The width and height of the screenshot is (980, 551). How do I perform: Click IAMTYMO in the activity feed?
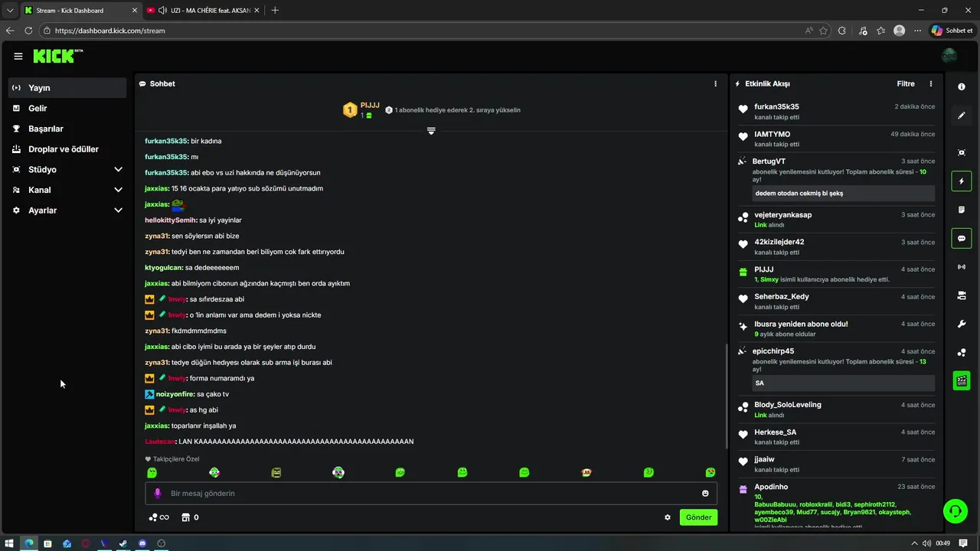[772, 135]
